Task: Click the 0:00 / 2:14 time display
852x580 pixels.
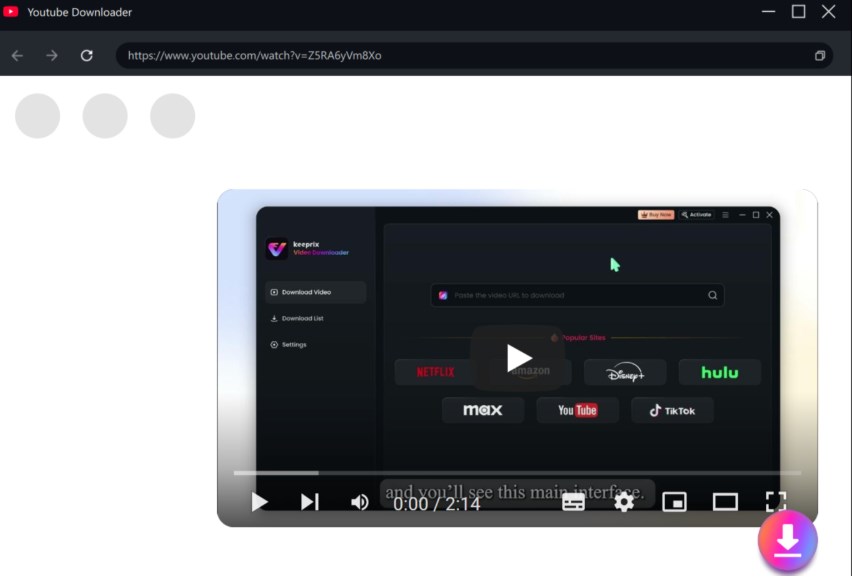Action: point(436,504)
